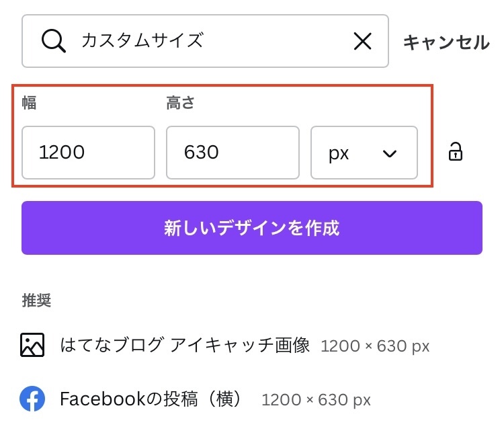Click 新しいデザインを作成 button
Viewport: 504px width, 441px height.
tap(251, 228)
